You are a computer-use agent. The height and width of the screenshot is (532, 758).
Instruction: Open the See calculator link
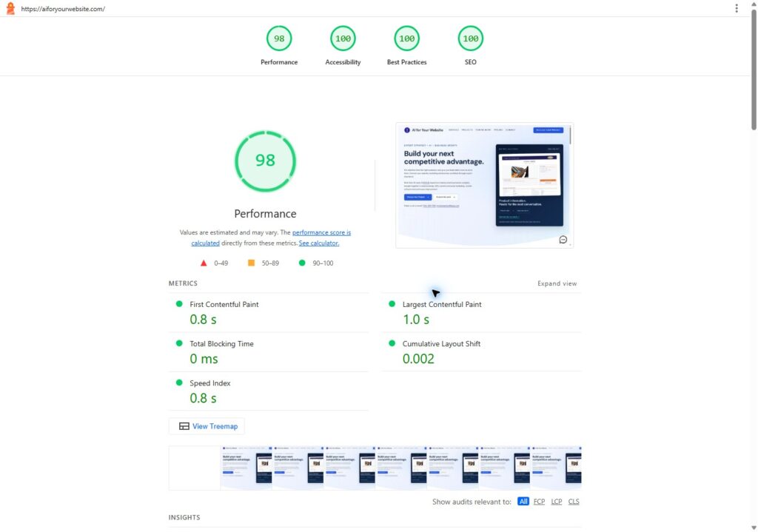click(x=318, y=243)
